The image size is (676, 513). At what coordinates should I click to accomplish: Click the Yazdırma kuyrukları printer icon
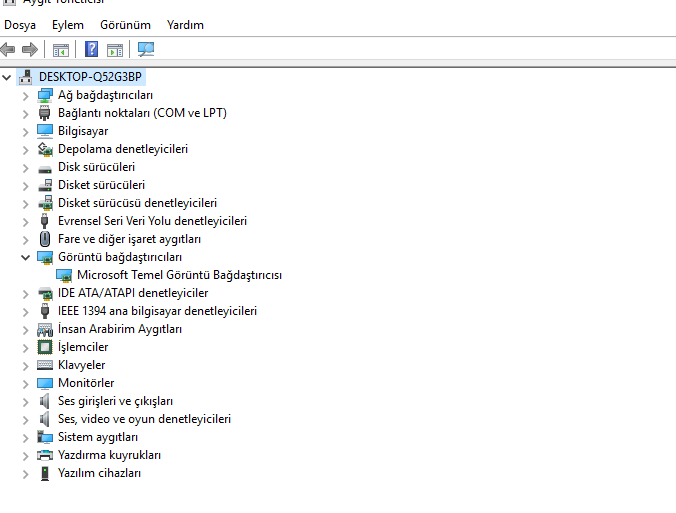coord(45,455)
